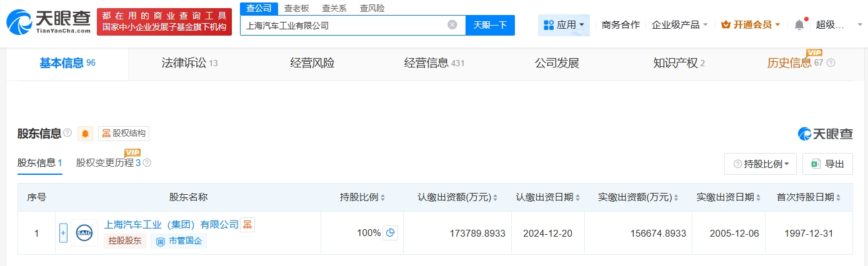868x266 pixels.
Task: Switch to the 法律诉讼 tab
Action: pyautogui.click(x=189, y=63)
